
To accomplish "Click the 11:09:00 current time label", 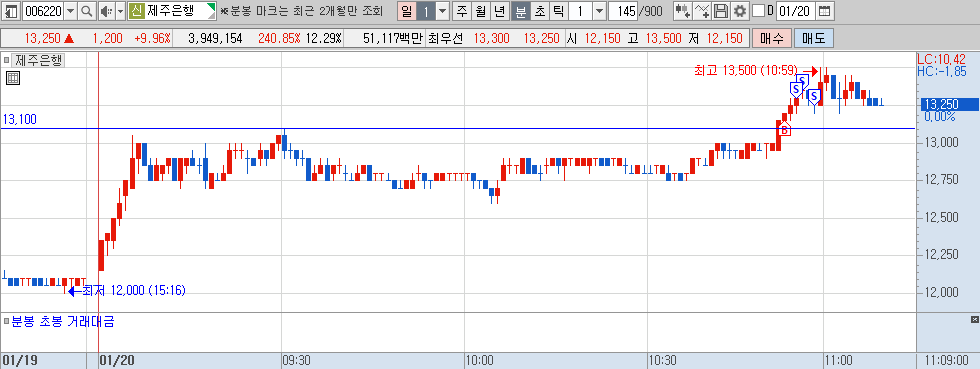I will coord(947,360).
